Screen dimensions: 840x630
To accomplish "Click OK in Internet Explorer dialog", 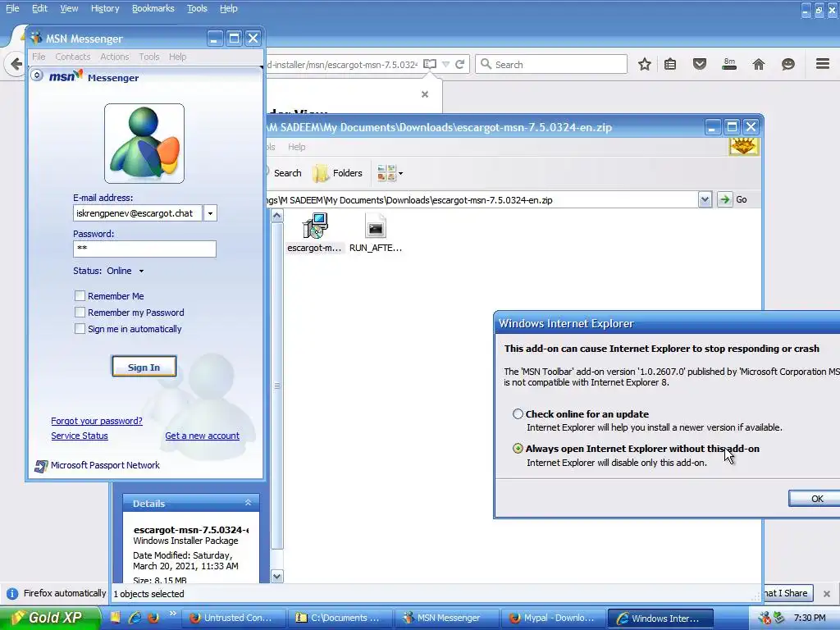I will (x=816, y=499).
